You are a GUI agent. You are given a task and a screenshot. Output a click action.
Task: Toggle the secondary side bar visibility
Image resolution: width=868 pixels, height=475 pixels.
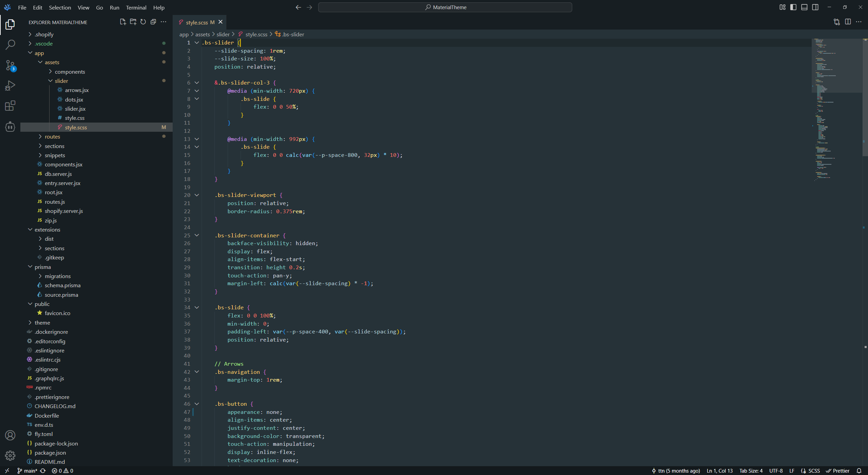815,7
